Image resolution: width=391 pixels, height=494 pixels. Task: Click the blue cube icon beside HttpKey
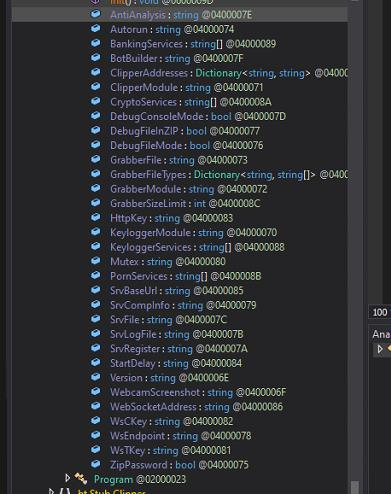(96, 218)
